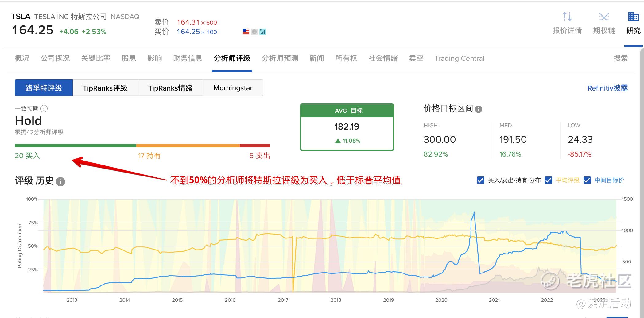Image resolution: width=644 pixels, height=318 pixels.
Task: Open the 研究 research building icon
Action: click(x=633, y=17)
